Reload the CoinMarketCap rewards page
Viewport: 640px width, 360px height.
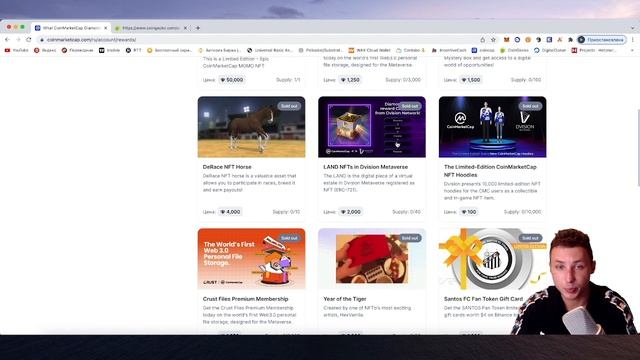29,40
